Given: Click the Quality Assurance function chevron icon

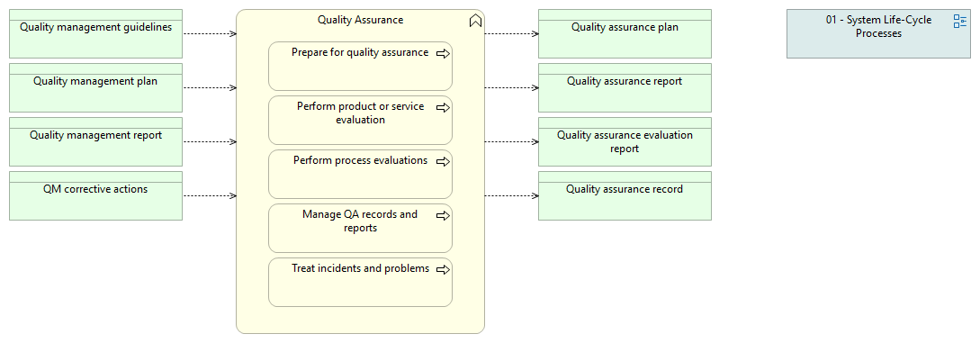Looking at the screenshot, I should click(475, 22).
